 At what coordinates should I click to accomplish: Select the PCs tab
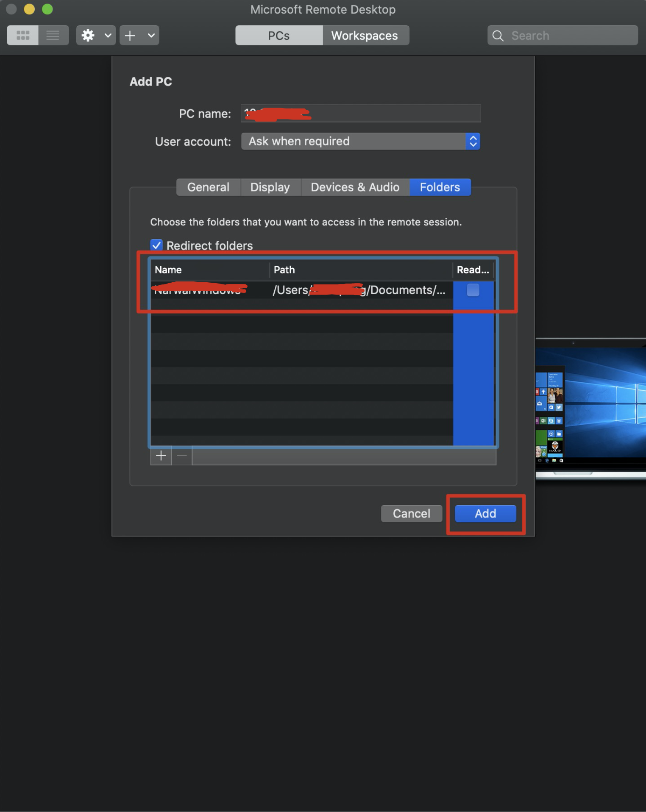279,36
